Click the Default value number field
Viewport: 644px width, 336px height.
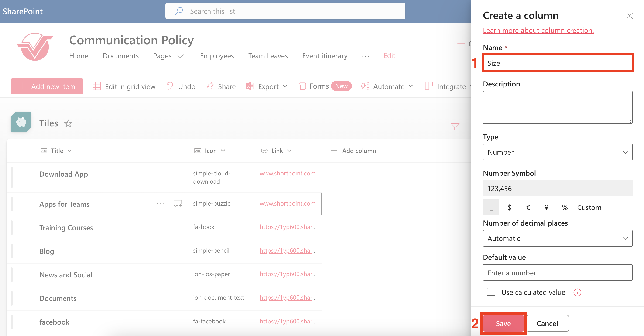tap(558, 272)
